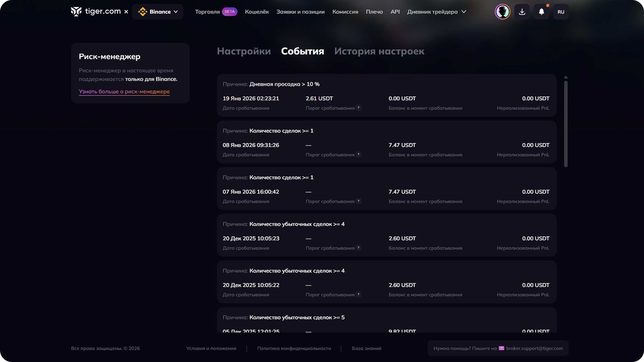Image resolution: width=644 pixels, height=362 pixels.
Task: Click the broker.support@tiger.com email address
Action: click(534, 348)
